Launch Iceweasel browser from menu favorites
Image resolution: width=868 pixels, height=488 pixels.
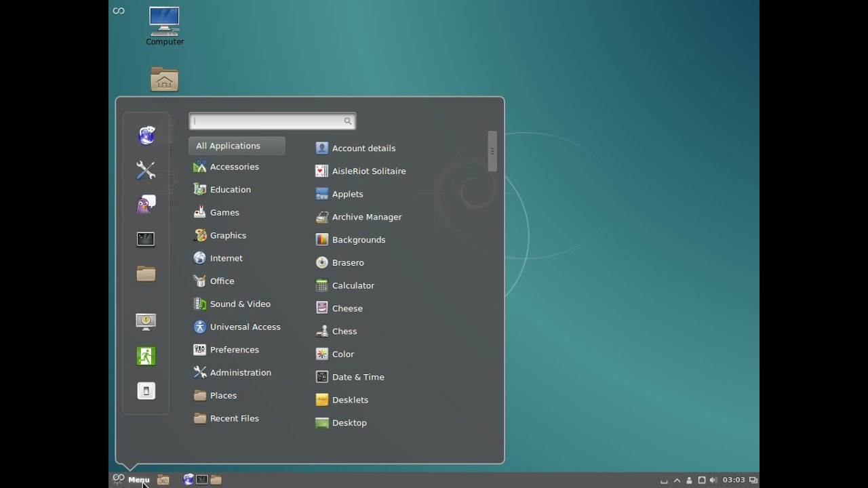tap(146, 136)
